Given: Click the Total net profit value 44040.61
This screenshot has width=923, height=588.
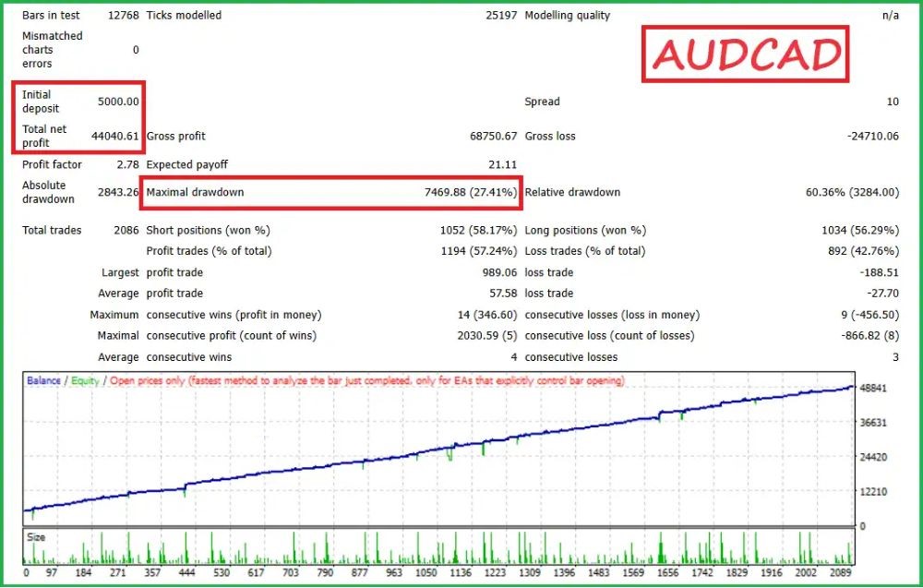Looking at the screenshot, I should tap(115, 137).
